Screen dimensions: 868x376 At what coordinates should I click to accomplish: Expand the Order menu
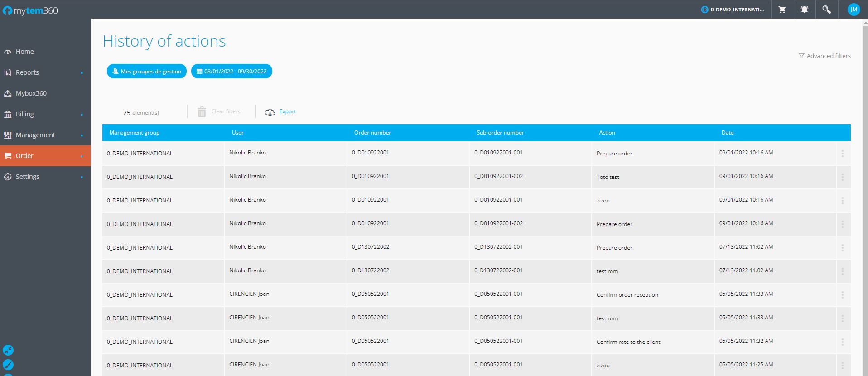[45, 156]
